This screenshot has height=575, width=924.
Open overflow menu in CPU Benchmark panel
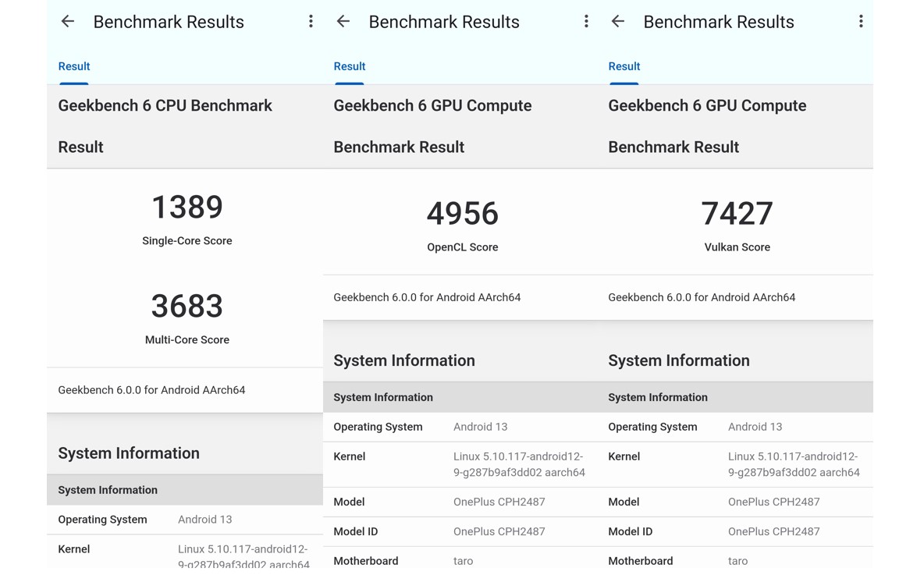[x=311, y=22]
